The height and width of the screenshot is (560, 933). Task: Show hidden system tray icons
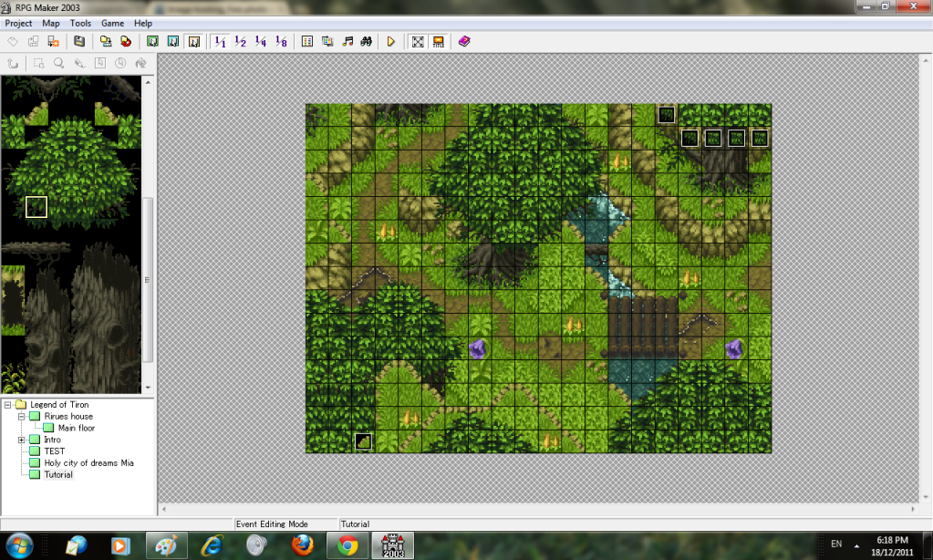[856, 545]
